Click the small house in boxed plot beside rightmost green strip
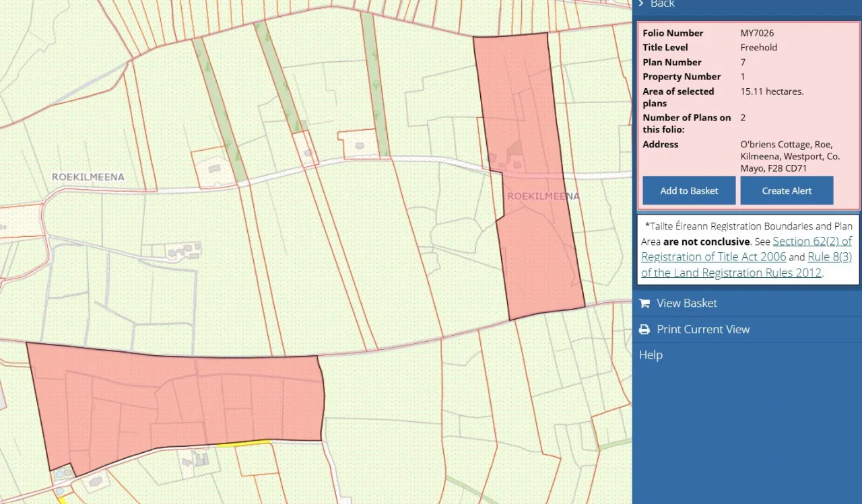862x504 pixels. (360, 145)
